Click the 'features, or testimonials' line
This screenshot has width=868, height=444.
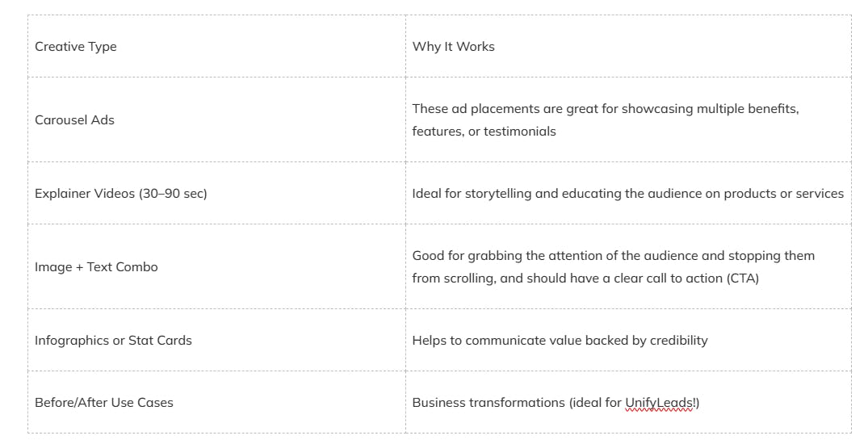(x=484, y=132)
